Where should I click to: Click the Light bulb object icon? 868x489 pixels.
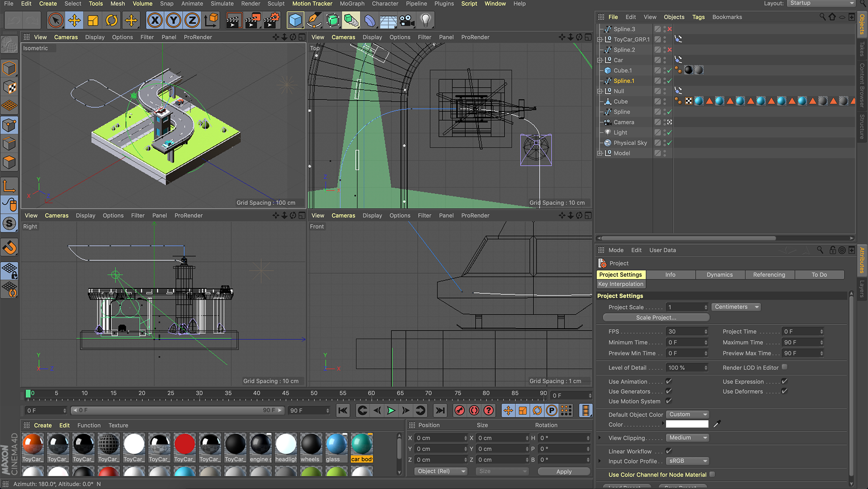425,20
